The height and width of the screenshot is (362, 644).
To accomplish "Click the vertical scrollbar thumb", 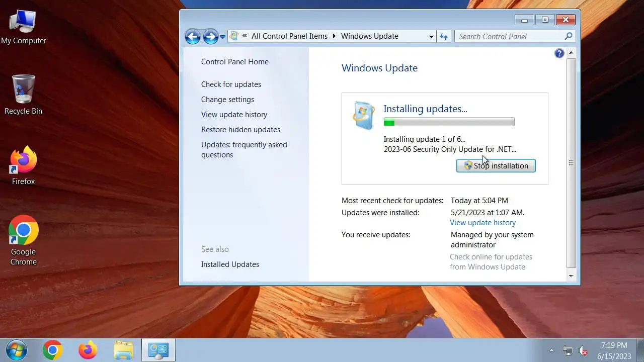I will click(x=571, y=163).
